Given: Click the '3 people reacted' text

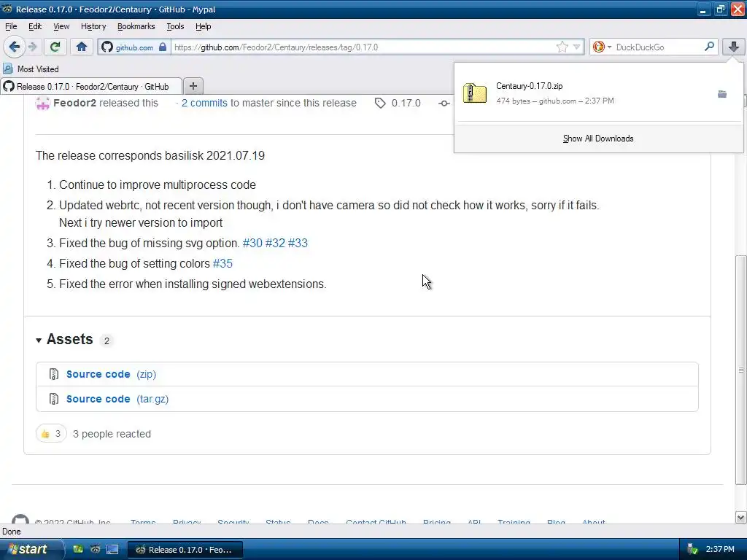Looking at the screenshot, I should (112, 434).
